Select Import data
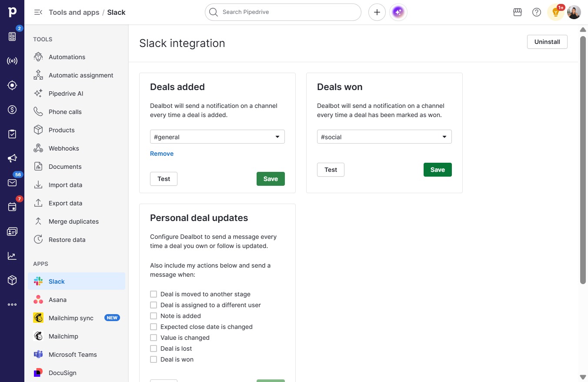The height and width of the screenshot is (382, 588). pyautogui.click(x=77, y=185)
